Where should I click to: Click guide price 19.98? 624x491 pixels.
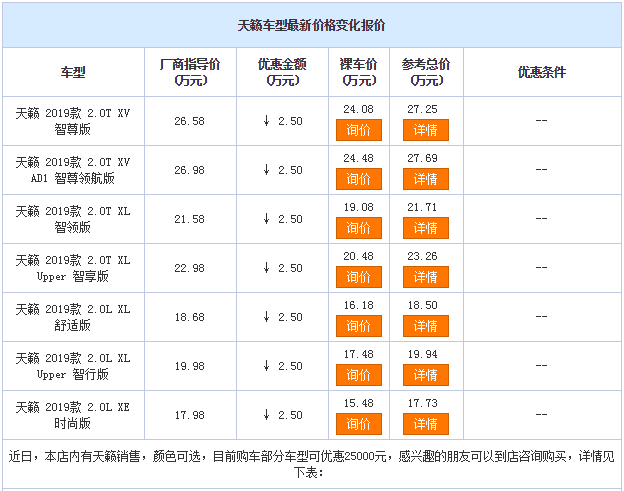click(x=189, y=366)
